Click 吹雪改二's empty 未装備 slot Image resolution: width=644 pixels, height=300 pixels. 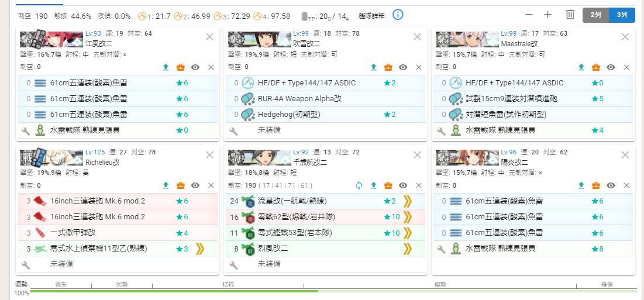326,130
